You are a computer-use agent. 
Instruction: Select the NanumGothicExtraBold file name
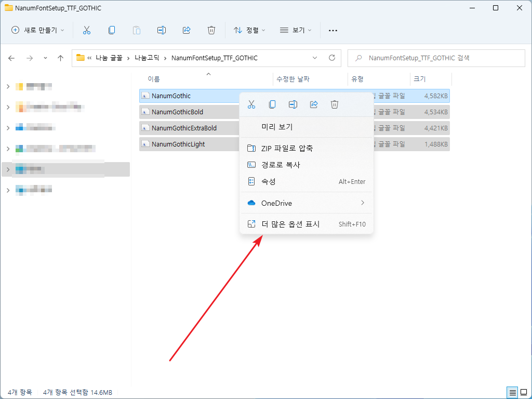(x=184, y=128)
